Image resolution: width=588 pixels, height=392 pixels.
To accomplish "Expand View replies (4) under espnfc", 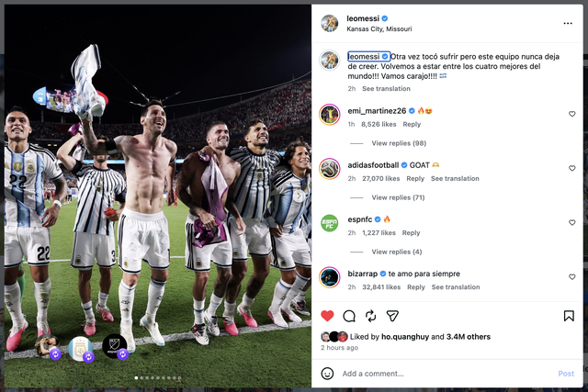I will [x=396, y=252].
